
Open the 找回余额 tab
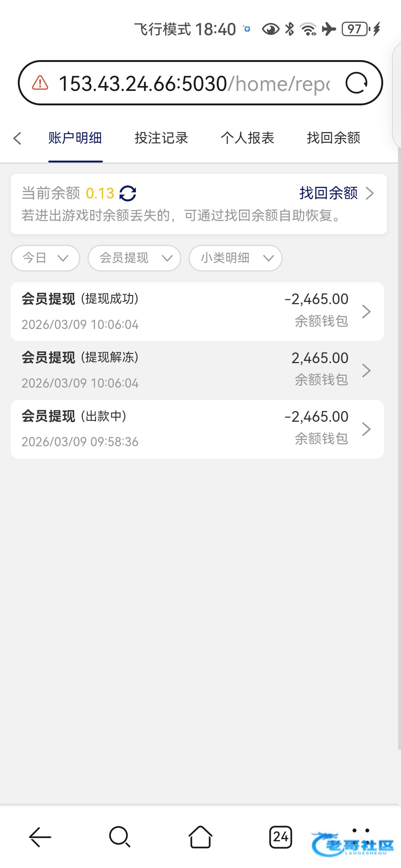333,138
